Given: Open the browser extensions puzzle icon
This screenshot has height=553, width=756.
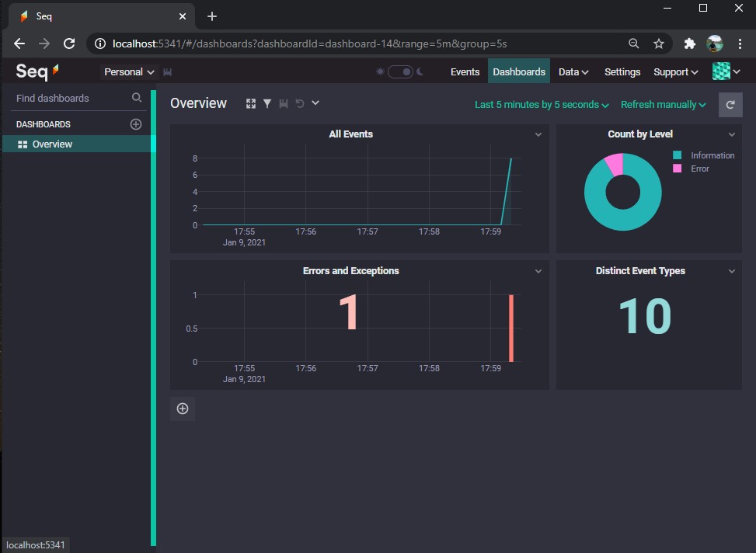Looking at the screenshot, I should [x=689, y=43].
